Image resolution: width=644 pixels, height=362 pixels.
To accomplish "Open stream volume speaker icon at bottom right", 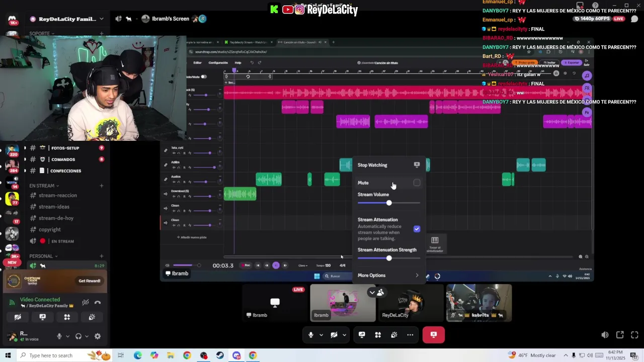I will pyautogui.click(x=605, y=335).
